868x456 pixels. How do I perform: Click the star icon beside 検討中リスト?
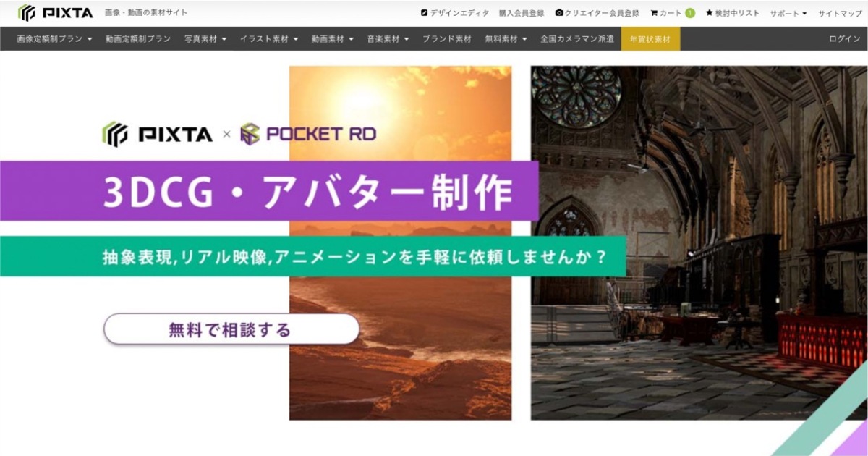tap(707, 12)
